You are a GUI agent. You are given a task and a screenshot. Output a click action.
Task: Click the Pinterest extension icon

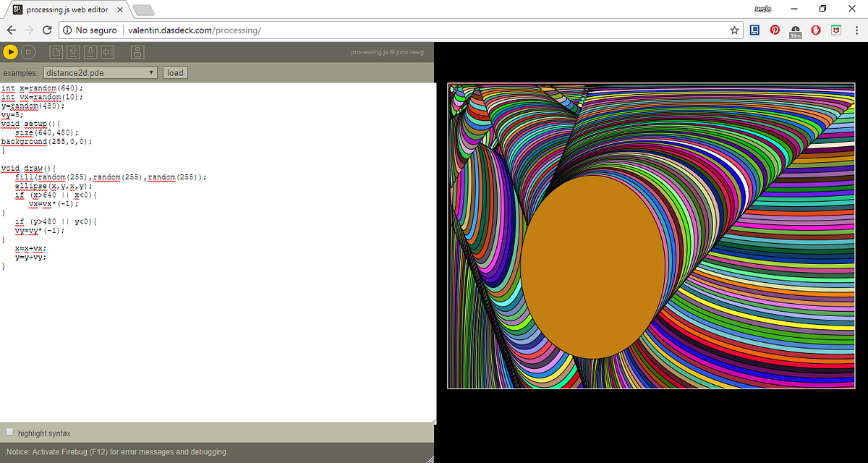tap(774, 30)
